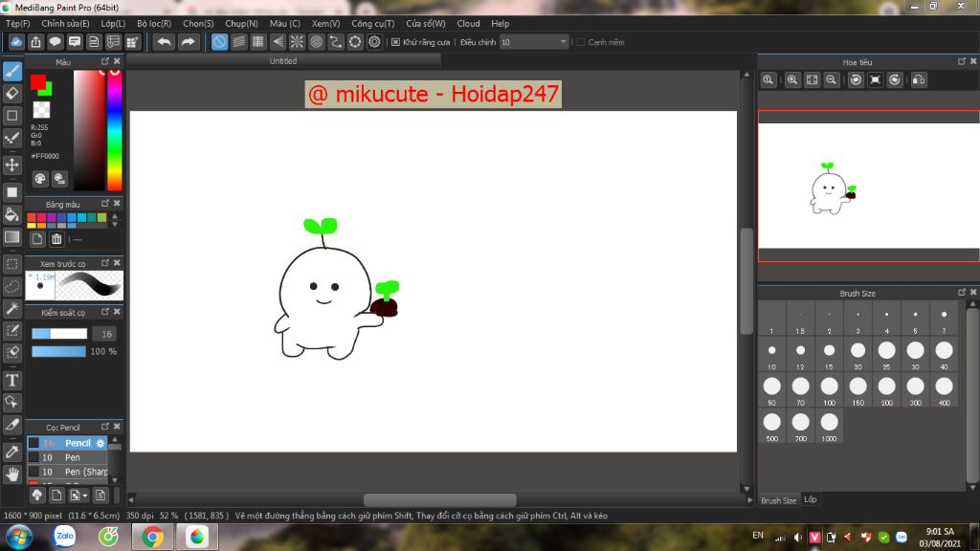Select the rectangular Select tool
The image size is (980, 551).
click(12, 264)
